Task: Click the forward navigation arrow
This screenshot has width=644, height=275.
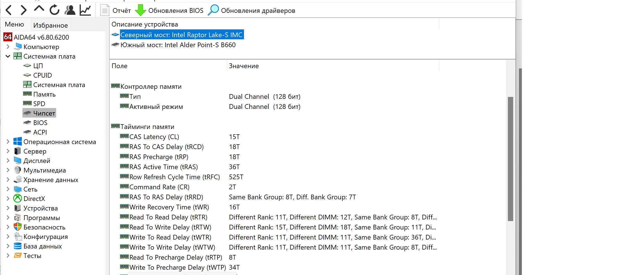Action: tap(24, 10)
